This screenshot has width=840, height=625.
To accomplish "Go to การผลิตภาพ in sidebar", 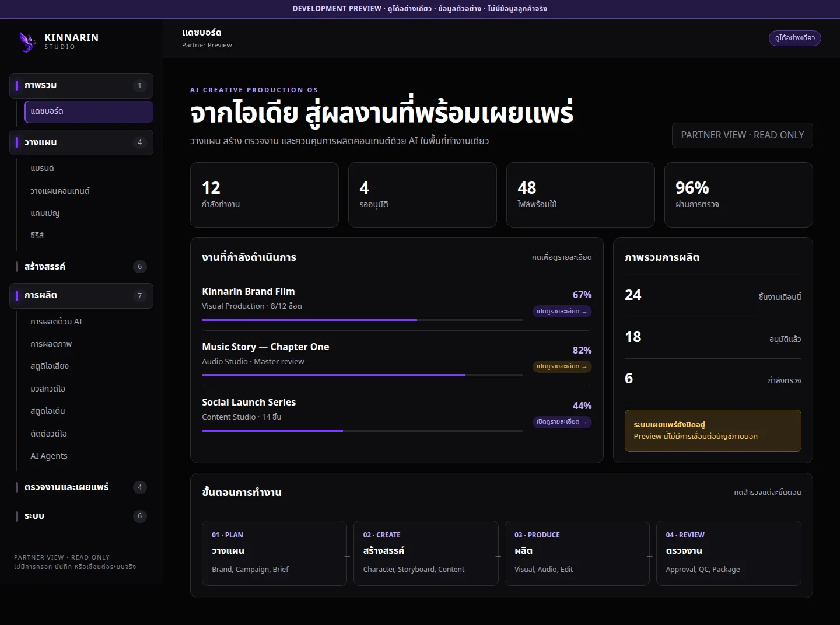I will coord(89,344).
